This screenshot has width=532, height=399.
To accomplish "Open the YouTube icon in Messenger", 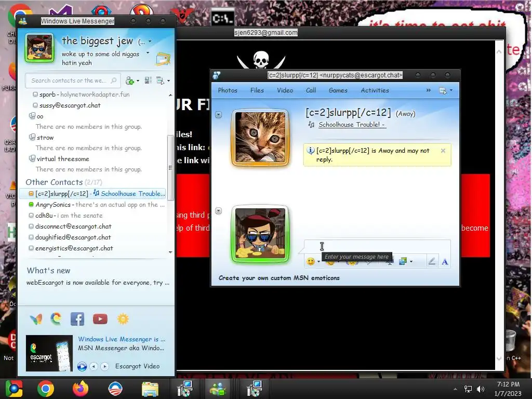I will click(100, 319).
